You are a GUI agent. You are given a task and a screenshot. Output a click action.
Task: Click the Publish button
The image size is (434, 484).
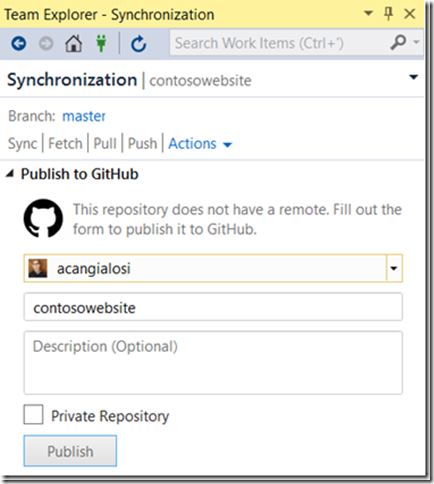tap(70, 451)
